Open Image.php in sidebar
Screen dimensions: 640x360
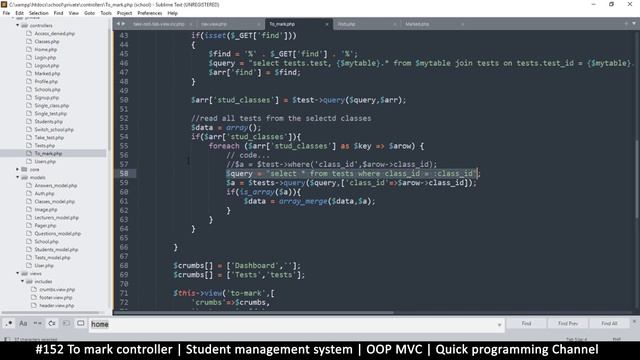46,209
